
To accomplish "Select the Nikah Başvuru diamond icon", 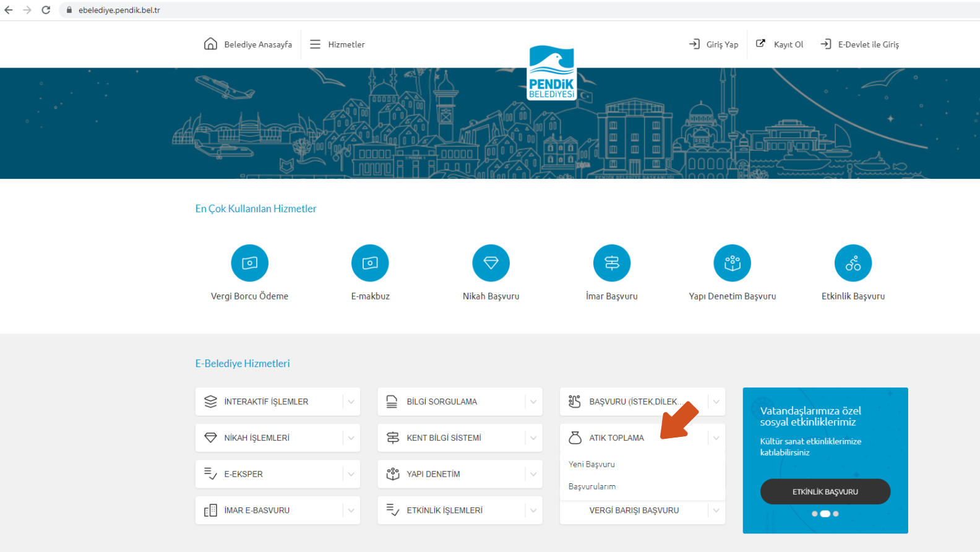I will tap(491, 263).
